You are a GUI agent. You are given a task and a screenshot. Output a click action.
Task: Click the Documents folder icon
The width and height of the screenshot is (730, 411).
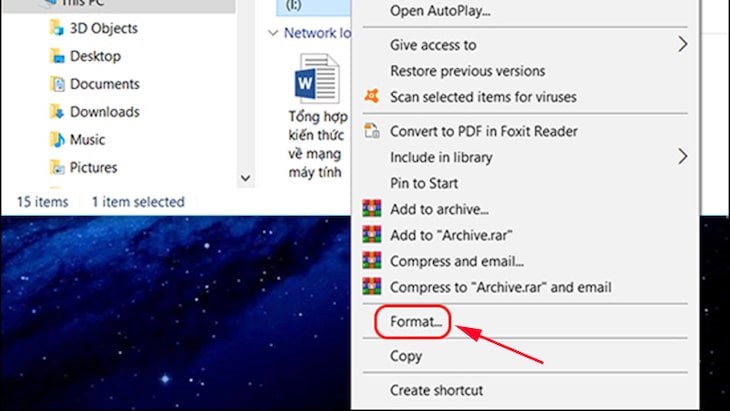(57, 84)
